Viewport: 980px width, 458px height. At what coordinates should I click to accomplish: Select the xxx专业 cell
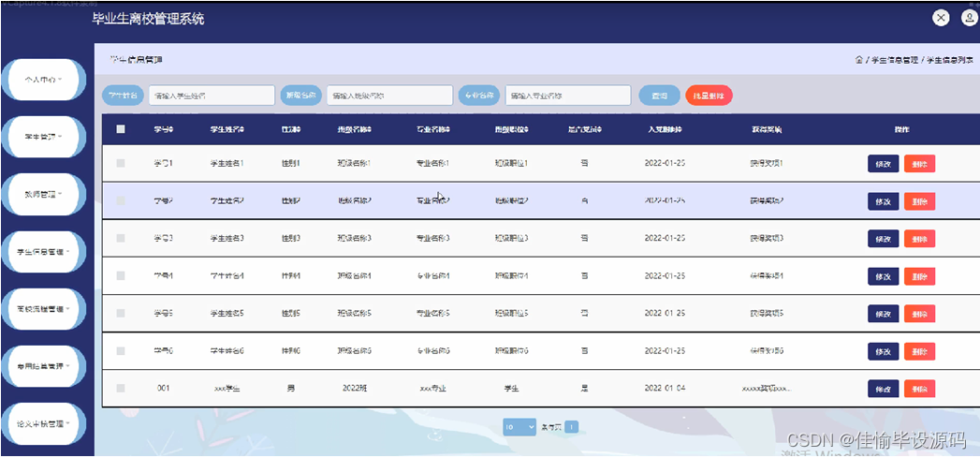pos(433,389)
